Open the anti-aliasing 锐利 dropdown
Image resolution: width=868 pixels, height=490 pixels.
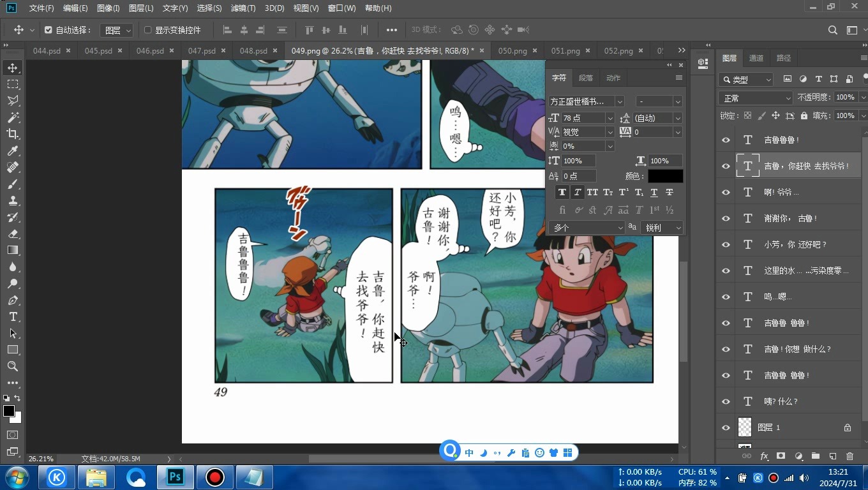(661, 228)
